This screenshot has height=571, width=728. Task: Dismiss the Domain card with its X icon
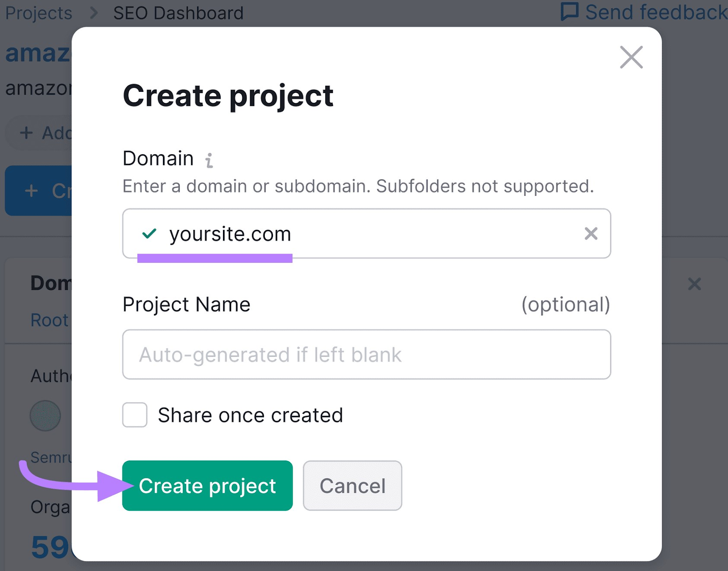pos(694,284)
